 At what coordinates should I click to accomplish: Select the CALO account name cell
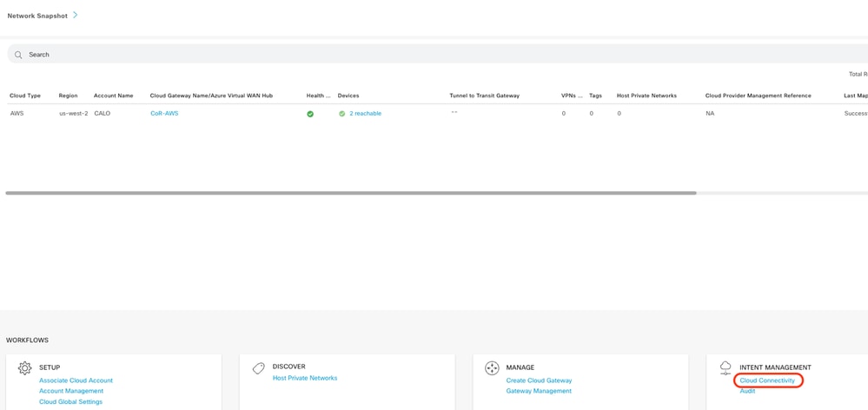103,114
